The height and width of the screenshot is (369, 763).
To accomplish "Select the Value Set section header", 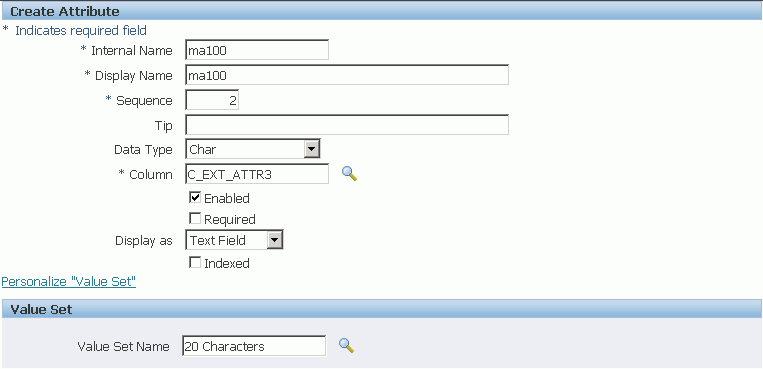I will click(41, 310).
